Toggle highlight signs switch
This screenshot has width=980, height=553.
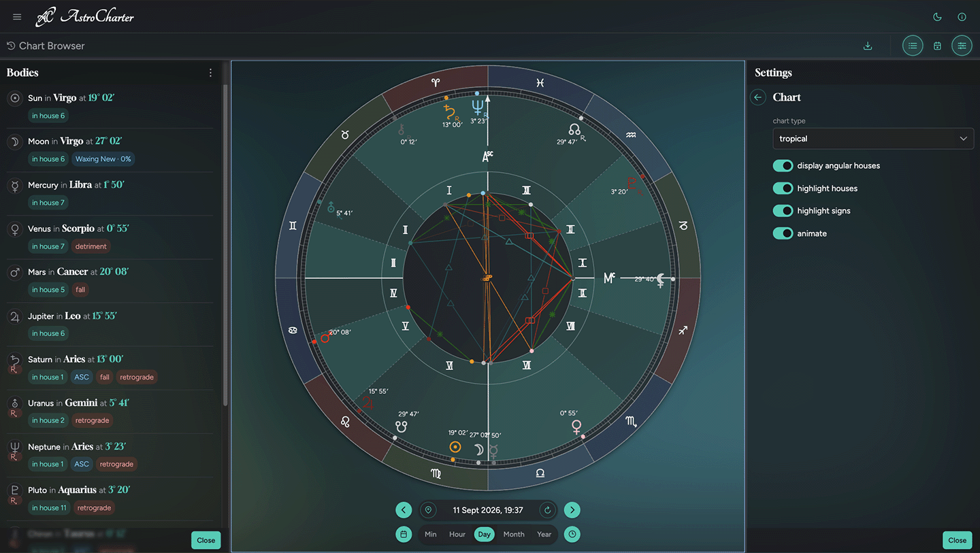783,211
